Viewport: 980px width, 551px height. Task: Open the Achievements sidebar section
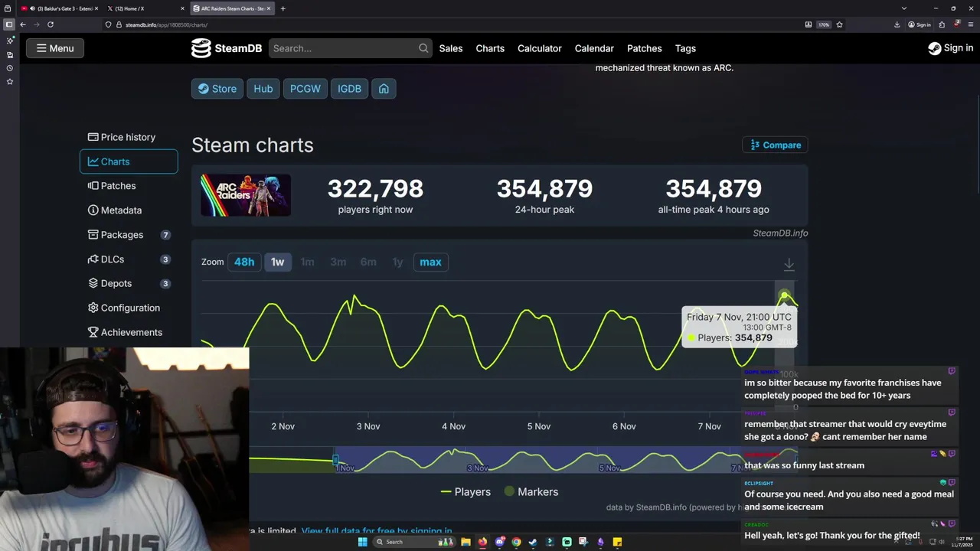[x=129, y=332]
